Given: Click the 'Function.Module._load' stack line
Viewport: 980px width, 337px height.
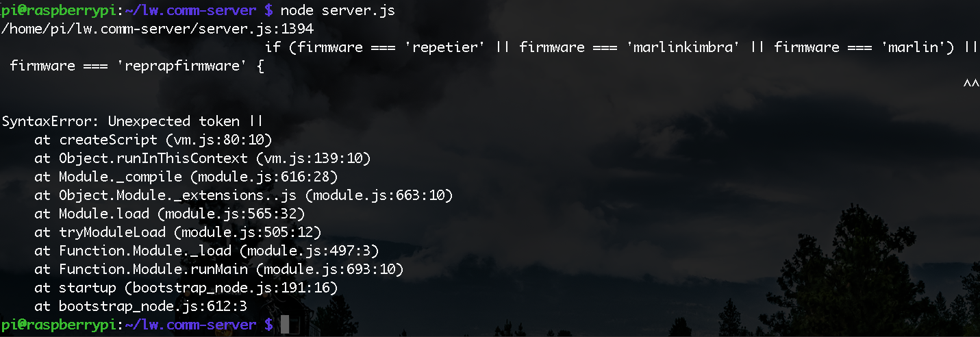Looking at the screenshot, I should tap(207, 251).
